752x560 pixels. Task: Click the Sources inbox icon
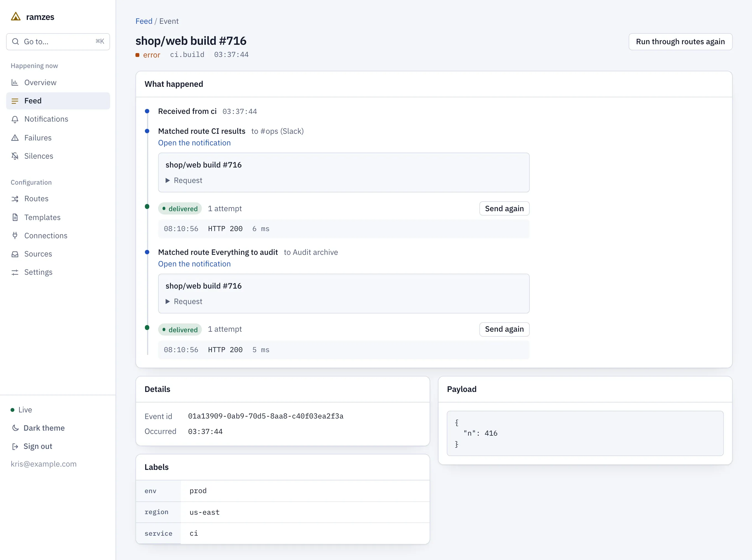[15, 254]
